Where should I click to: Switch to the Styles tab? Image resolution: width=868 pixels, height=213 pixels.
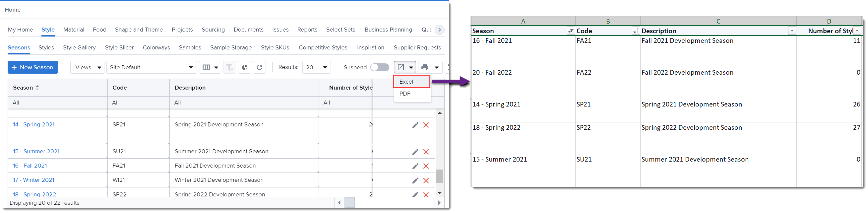(46, 47)
